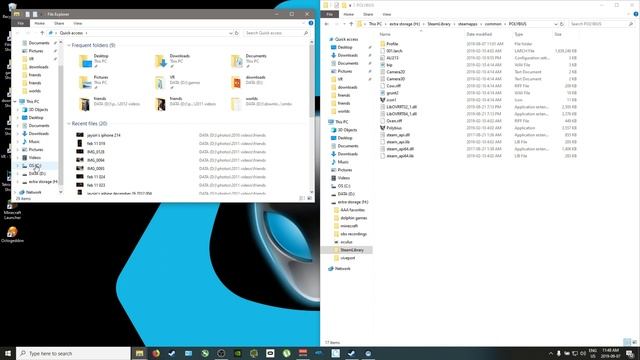The image size is (640, 360).
Task: Sort by the Type column header
Action: [519, 34]
